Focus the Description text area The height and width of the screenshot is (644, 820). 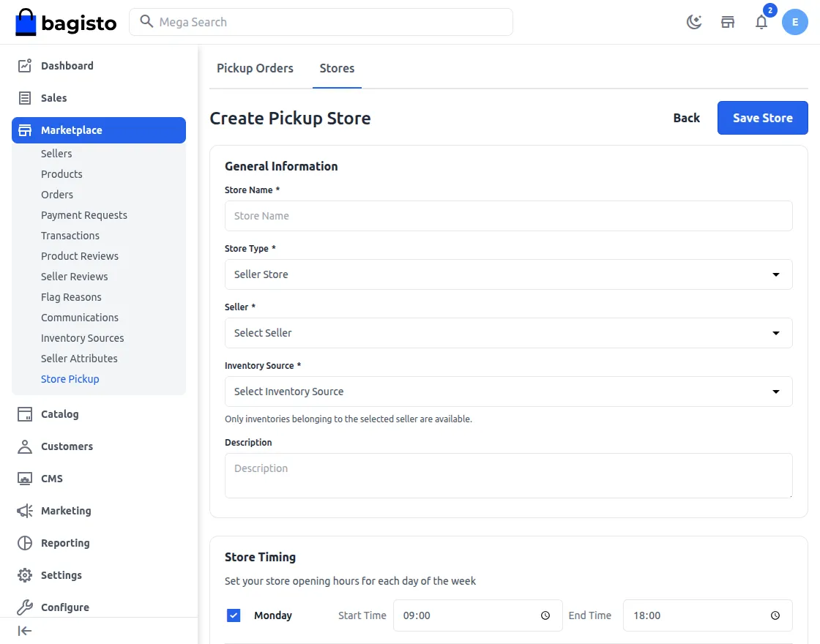[508, 476]
